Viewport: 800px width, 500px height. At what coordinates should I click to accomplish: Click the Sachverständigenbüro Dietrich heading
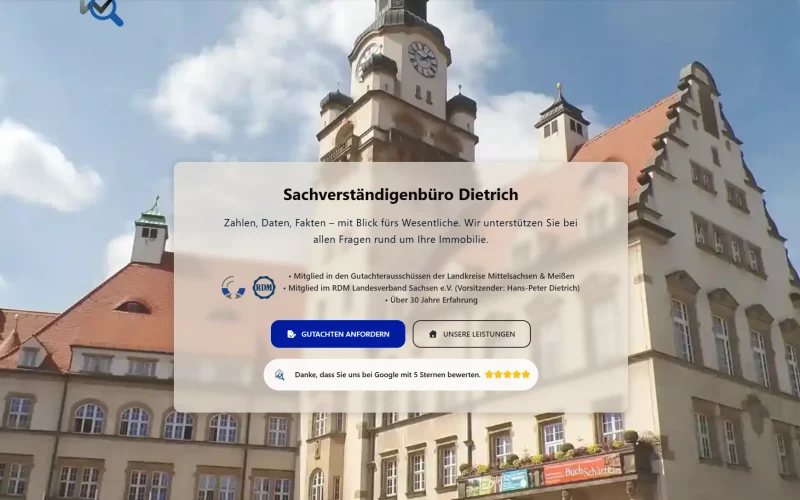click(400, 194)
